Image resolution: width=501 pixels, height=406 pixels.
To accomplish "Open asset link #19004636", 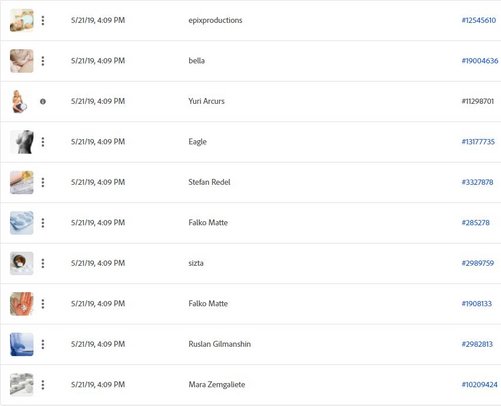I will 480,61.
